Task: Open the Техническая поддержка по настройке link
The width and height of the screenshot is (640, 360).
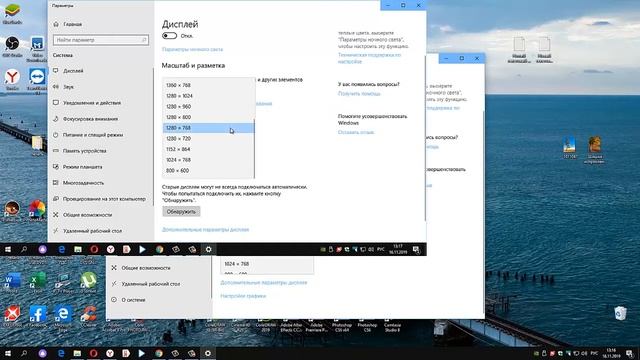Action: click(x=369, y=58)
